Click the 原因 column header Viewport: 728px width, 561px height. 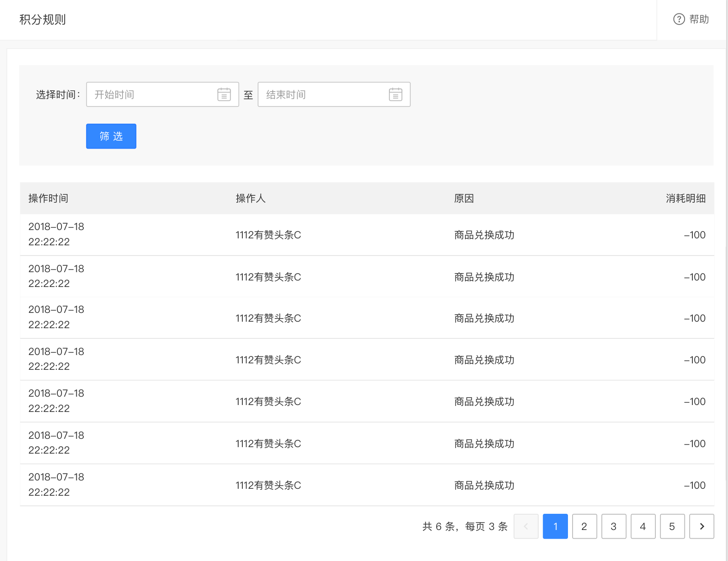464,198
